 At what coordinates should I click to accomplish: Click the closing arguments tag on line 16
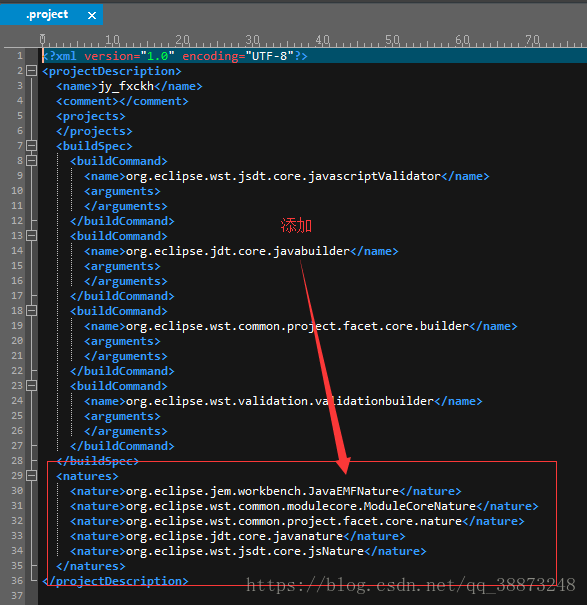point(126,281)
